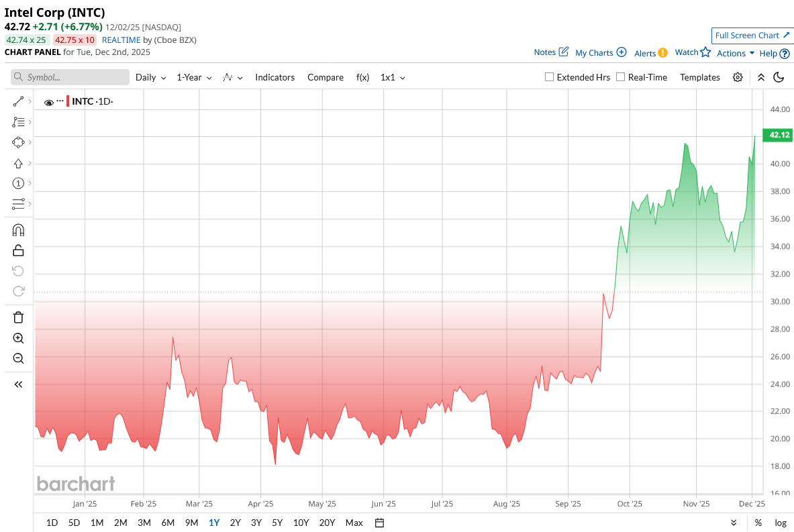This screenshot has height=532, width=794.
Task: Select the 5Y time range
Action: 277,523
